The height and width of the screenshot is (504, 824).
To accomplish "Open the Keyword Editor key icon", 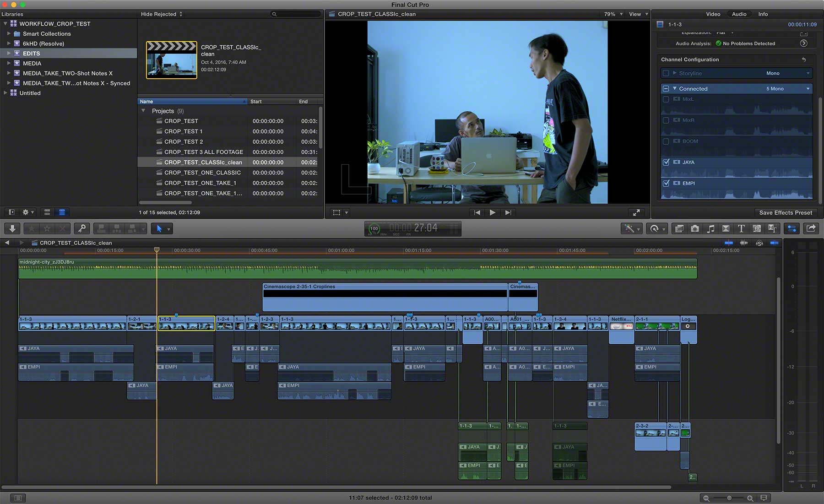I will (82, 228).
